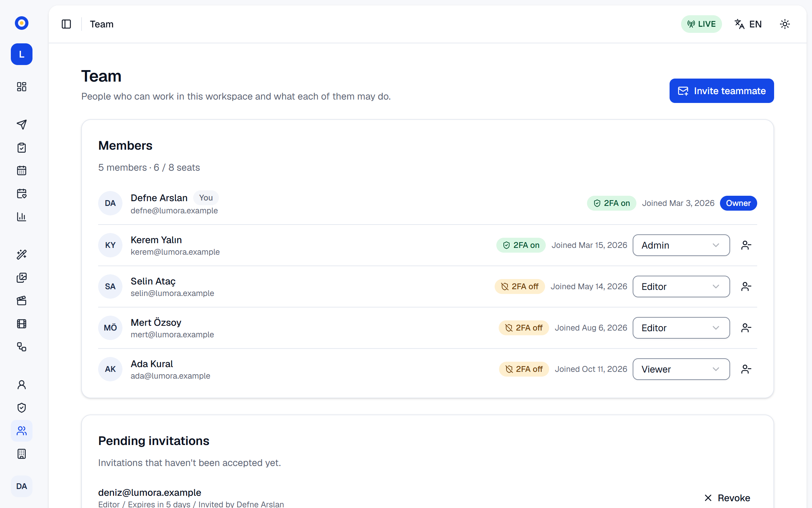
Task: Open the building organization icon
Action: click(22, 454)
